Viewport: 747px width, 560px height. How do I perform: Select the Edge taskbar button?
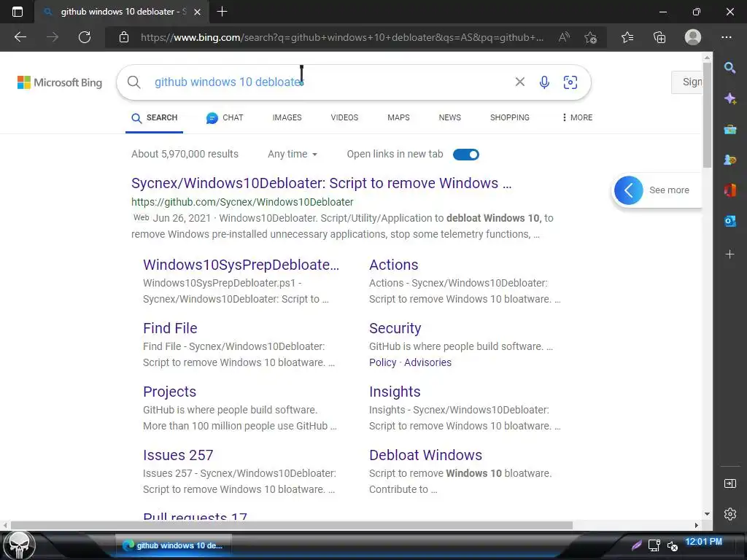[x=174, y=545]
